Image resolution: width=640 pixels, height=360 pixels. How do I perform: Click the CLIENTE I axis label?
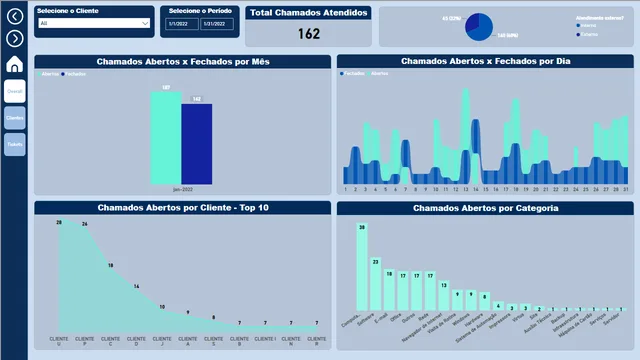(265, 339)
